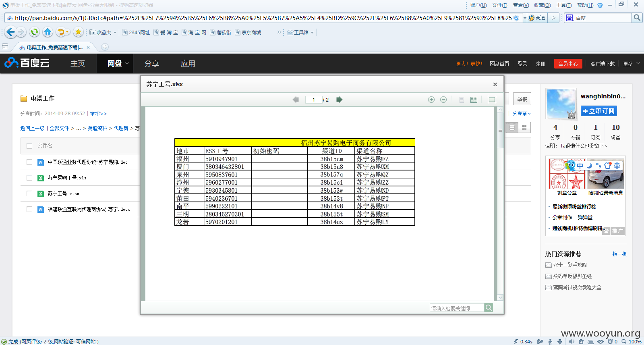Zoom in the spreadsheet preview
This screenshot has height=345, width=644.
(431, 100)
